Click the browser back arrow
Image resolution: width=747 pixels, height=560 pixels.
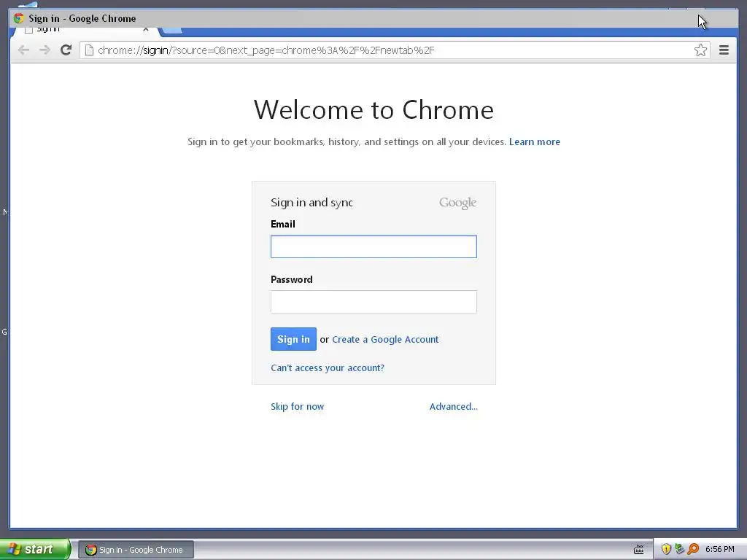23,50
